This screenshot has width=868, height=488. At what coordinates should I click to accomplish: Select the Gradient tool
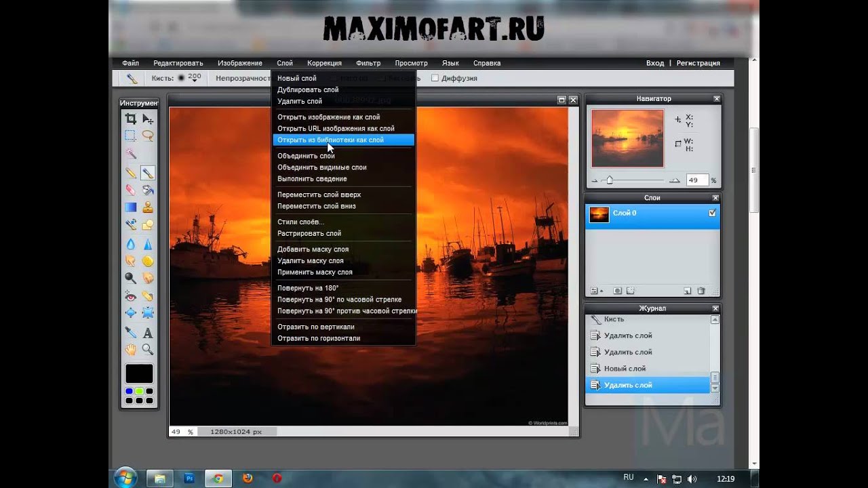131,207
